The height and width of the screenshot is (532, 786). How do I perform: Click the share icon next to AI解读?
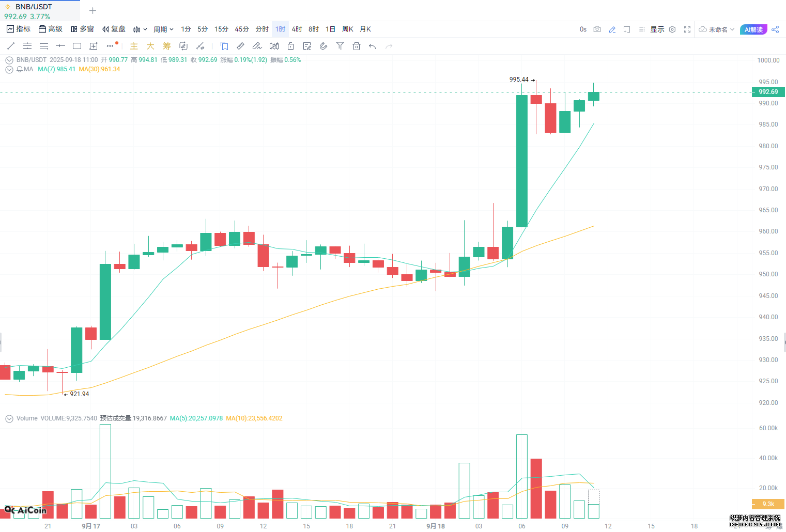(775, 29)
